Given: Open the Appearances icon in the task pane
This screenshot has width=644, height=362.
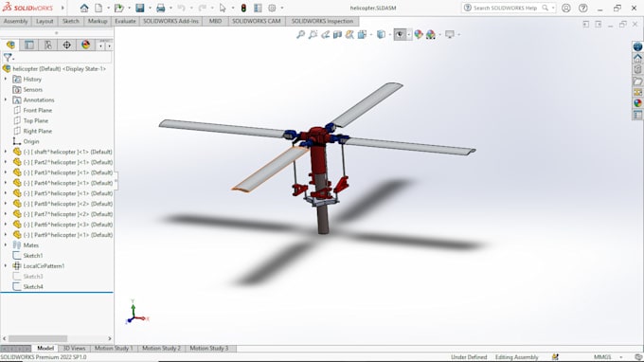Looking at the screenshot, I should tap(637, 103).
